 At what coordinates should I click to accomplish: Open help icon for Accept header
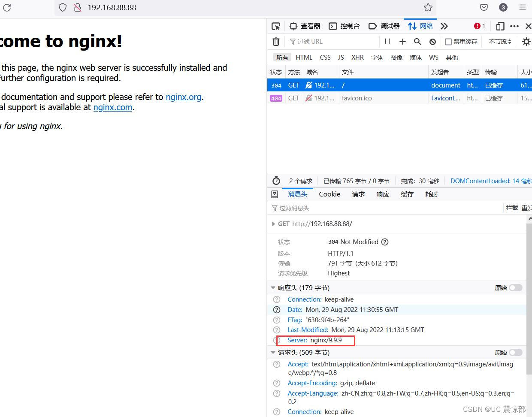coord(277,364)
